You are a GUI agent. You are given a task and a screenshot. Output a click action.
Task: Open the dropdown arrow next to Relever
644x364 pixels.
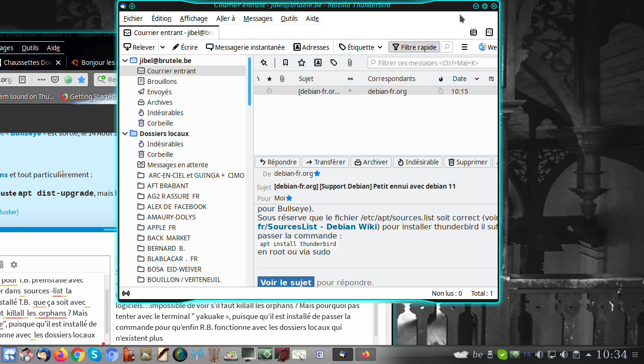[x=162, y=47]
